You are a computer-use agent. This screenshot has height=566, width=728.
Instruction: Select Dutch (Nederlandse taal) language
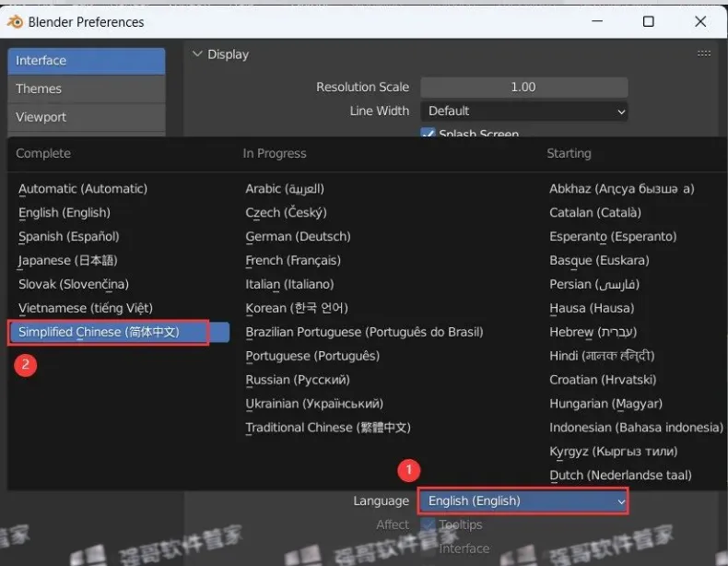click(620, 476)
